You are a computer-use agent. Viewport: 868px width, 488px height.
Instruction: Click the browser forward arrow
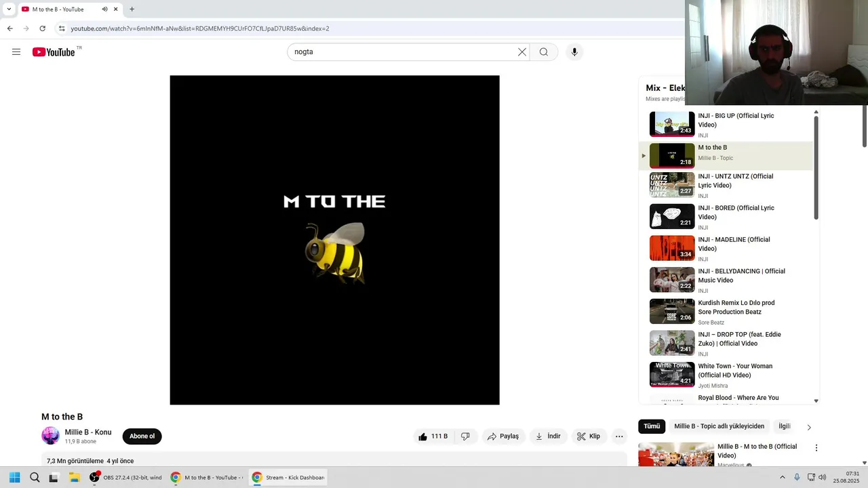pyautogui.click(x=26, y=28)
